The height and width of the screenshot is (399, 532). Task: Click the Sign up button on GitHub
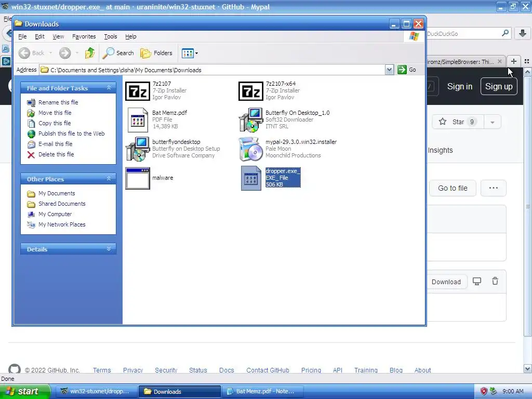coord(499,87)
